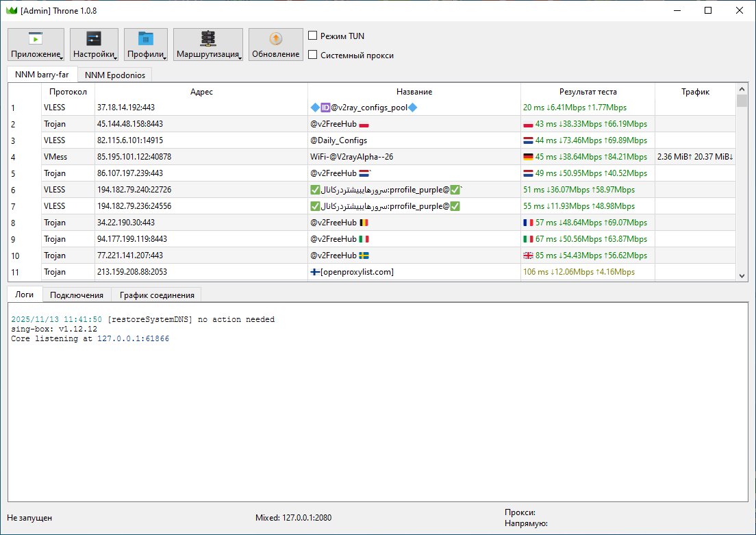Expand the Профили dropdown arrow
The image size is (756, 535).
(x=164, y=58)
